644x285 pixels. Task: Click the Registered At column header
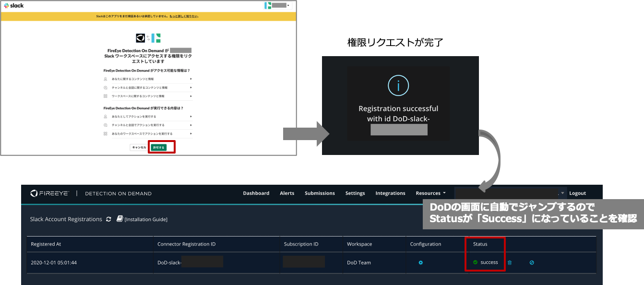click(46, 244)
